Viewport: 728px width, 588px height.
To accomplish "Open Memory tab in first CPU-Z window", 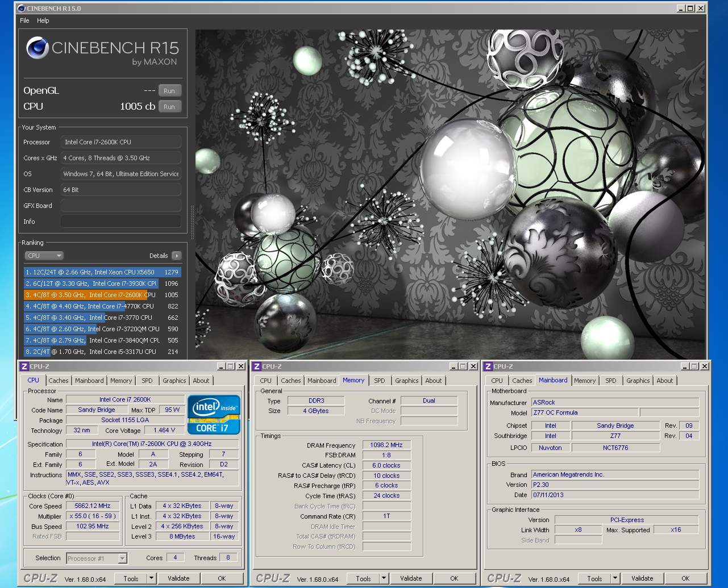I will [121, 381].
